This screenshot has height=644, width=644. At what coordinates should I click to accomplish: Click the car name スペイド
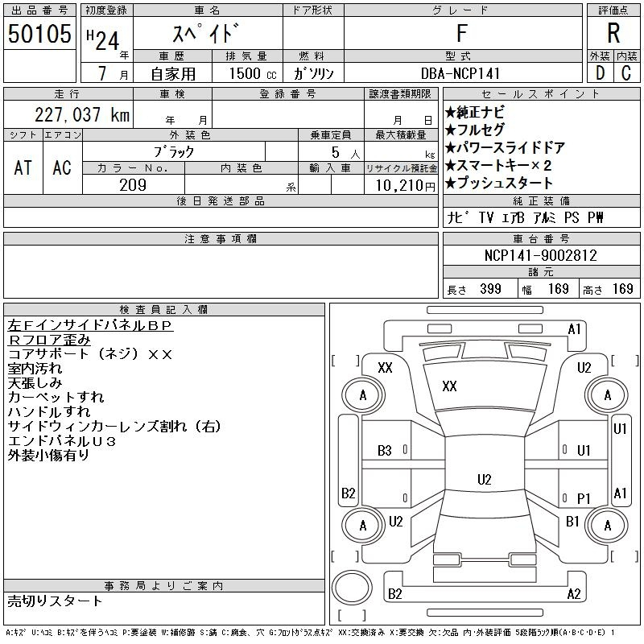[206, 33]
